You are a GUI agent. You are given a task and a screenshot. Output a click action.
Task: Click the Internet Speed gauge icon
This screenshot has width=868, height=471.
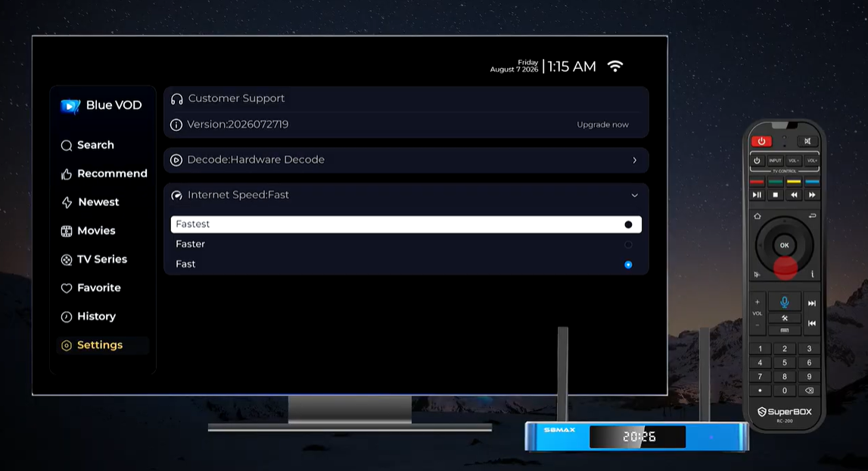point(176,195)
